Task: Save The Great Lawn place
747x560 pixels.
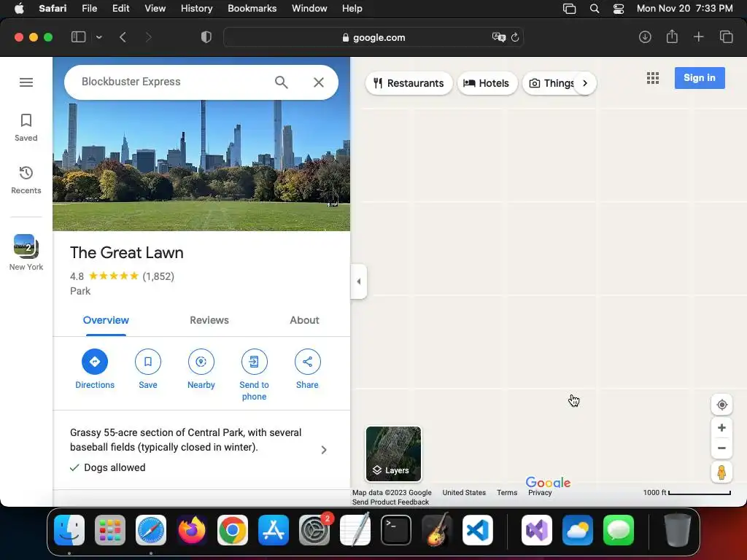Action: pyautogui.click(x=147, y=370)
